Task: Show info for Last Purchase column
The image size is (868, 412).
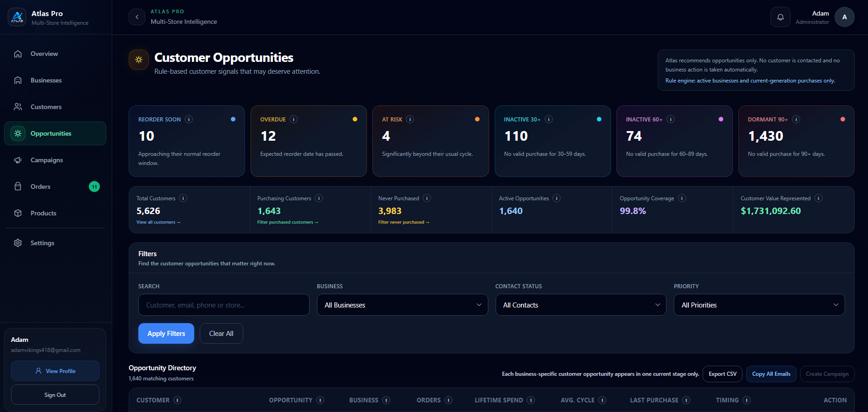Action: (686, 400)
